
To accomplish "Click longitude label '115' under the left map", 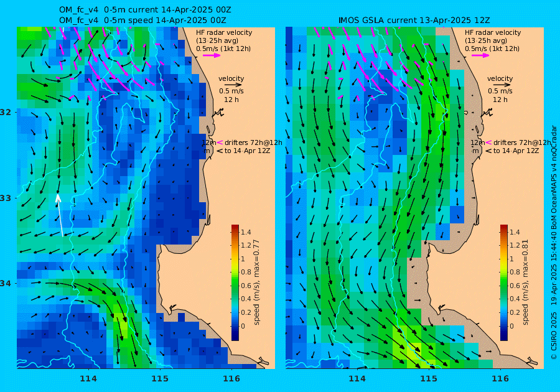I will point(160,379).
